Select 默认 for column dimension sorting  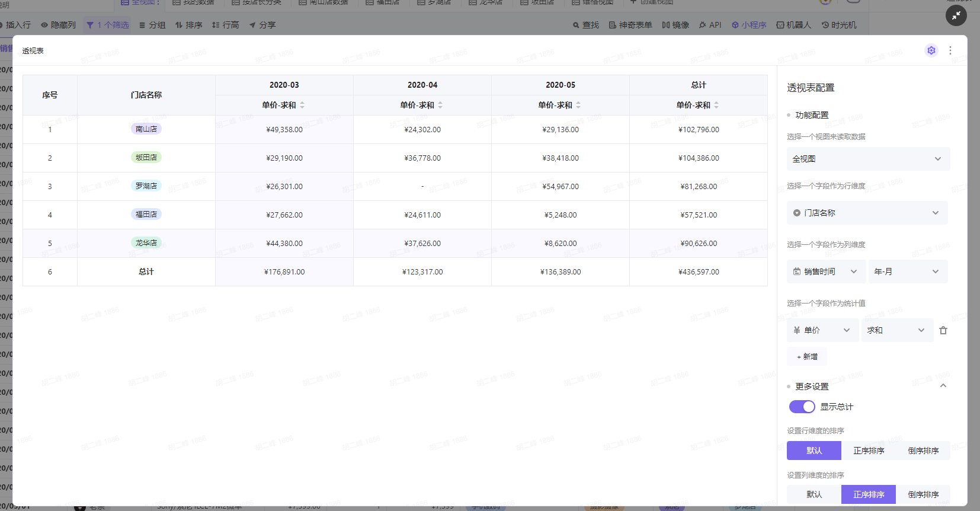[x=814, y=494]
